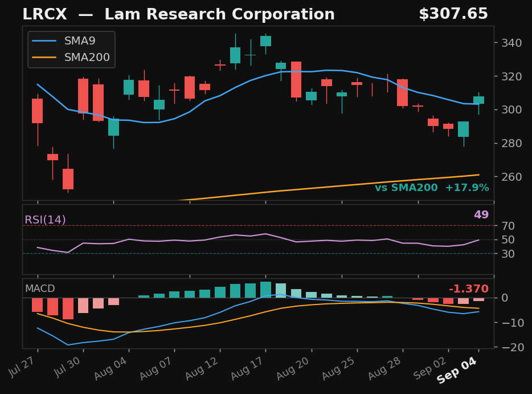The image size is (532, 394).
Task: Click the MACD −10 axis label
Action: tap(513, 323)
